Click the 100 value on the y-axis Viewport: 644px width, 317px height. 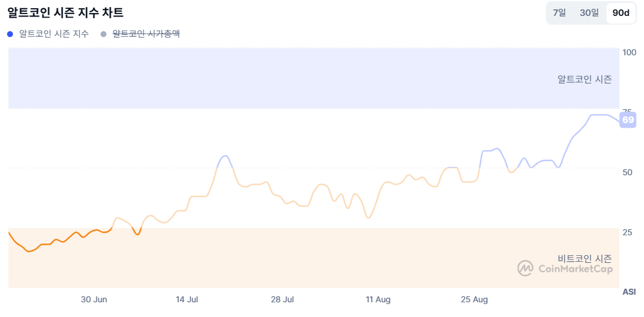[629, 52]
